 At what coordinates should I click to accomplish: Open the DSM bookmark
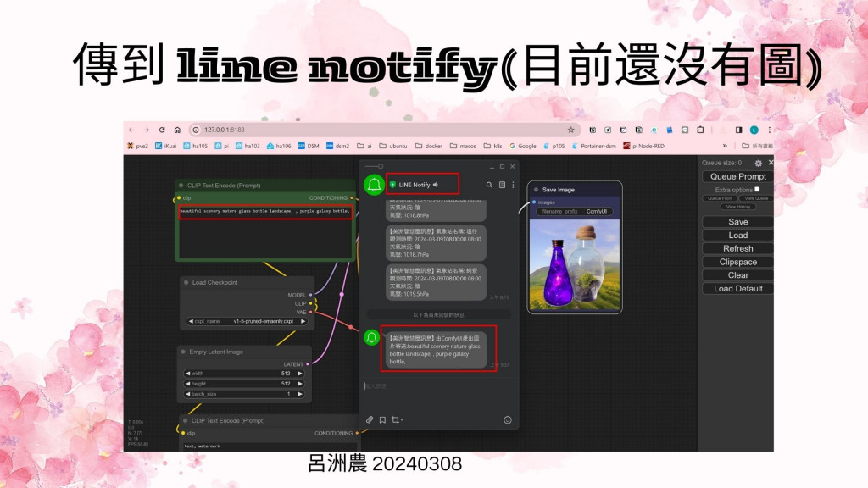click(309, 146)
